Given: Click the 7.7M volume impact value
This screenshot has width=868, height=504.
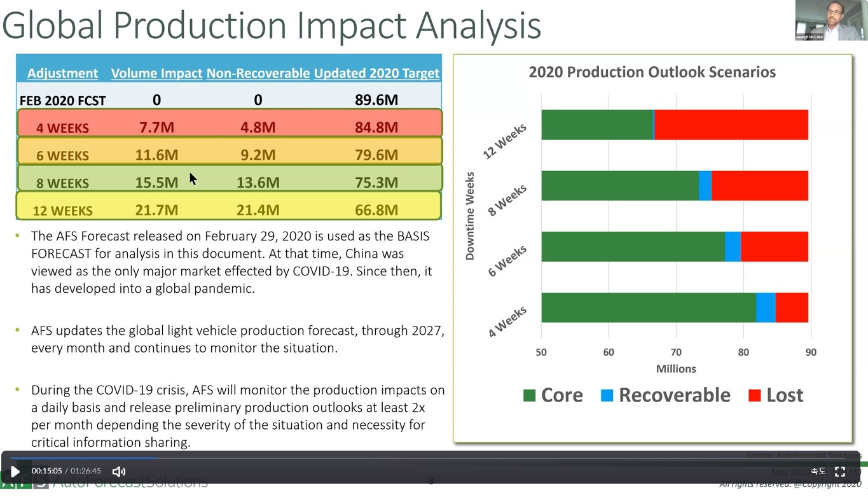Looking at the screenshot, I should pyautogui.click(x=156, y=127).
